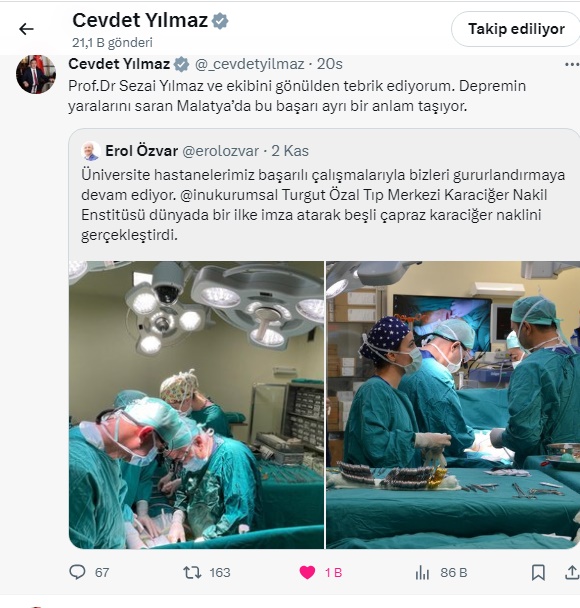Go back using the arrow icon
Image resolution: width=580 pixels, height=608 pixels.
point(26,29)
